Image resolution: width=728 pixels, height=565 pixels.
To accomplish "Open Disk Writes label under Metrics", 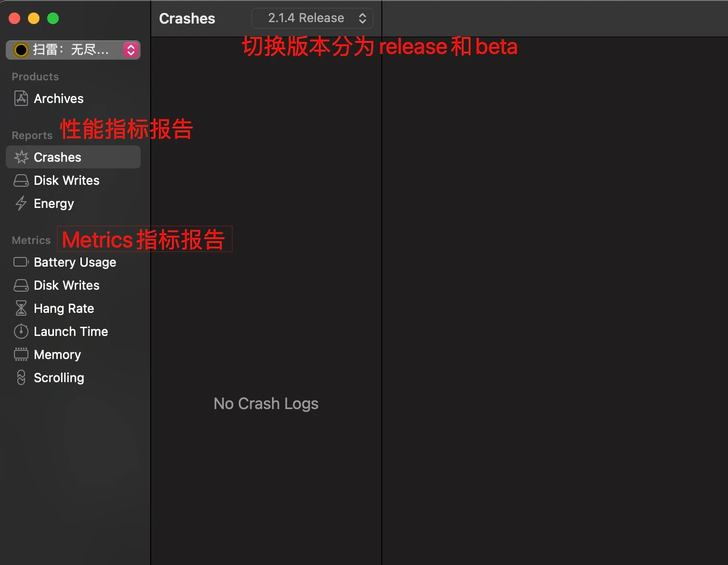I will pos(66,285).
